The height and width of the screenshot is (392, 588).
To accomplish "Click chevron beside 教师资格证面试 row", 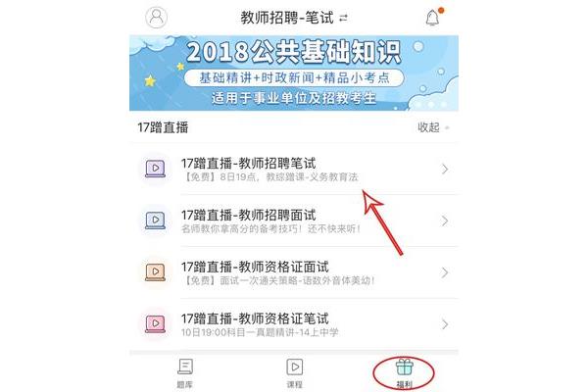I will 445,272.
